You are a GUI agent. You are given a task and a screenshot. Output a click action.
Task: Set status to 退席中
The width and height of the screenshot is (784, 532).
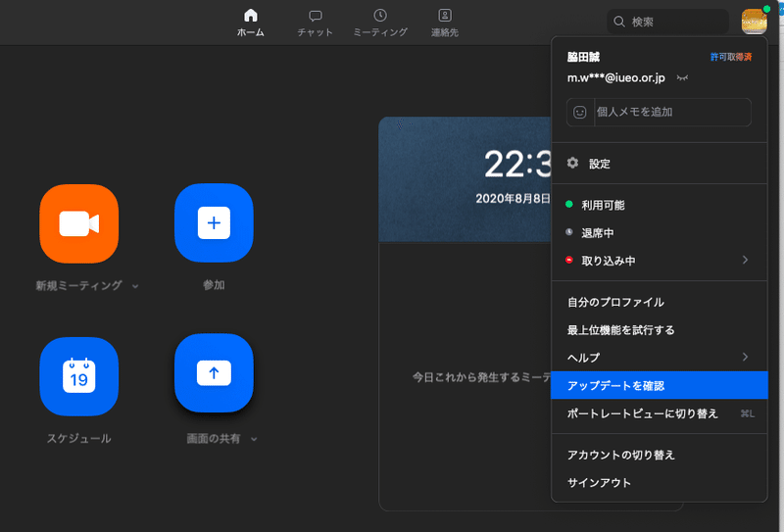point(659,233)
